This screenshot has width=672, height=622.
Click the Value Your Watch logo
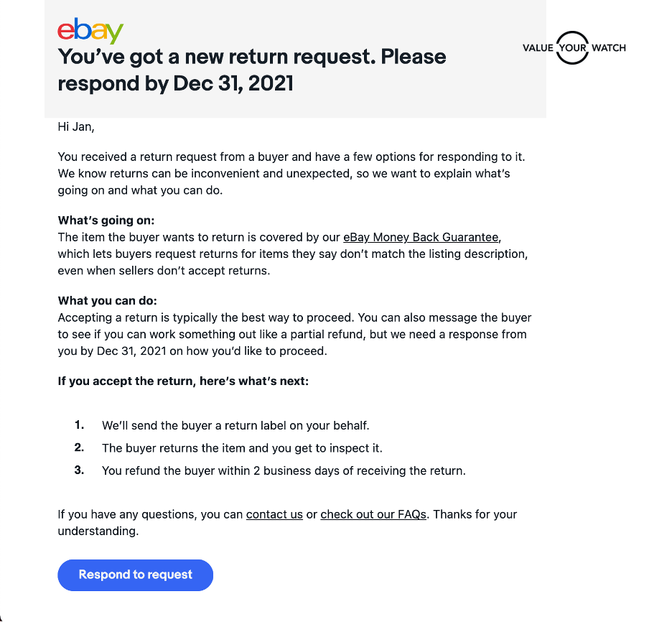[574, 47]
